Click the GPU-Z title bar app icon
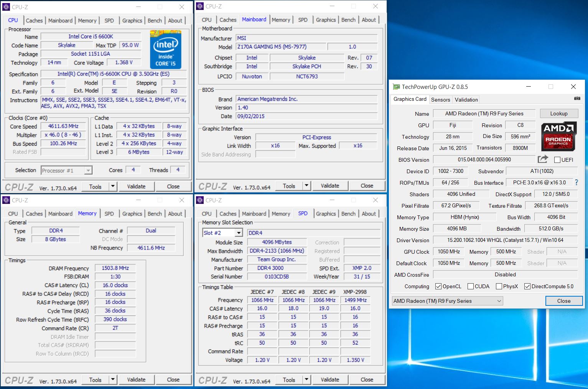This screenshot has height=389, width=588. coord(396,87)
